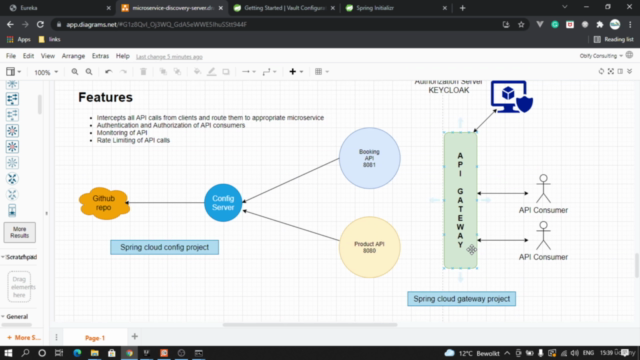Image resolution: width=640 pixels, height=360 pixels.
Task: Open the Arrange menu
Action: pos(73,56)
